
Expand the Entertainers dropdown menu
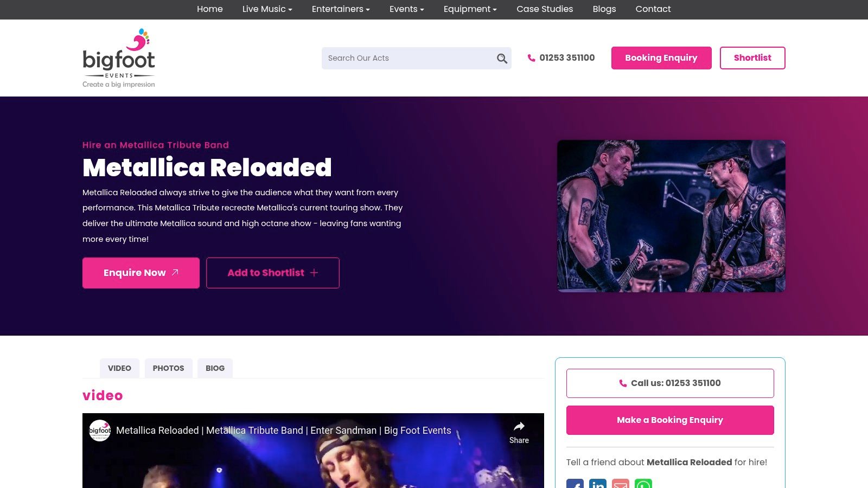click(x=341, y=9)
